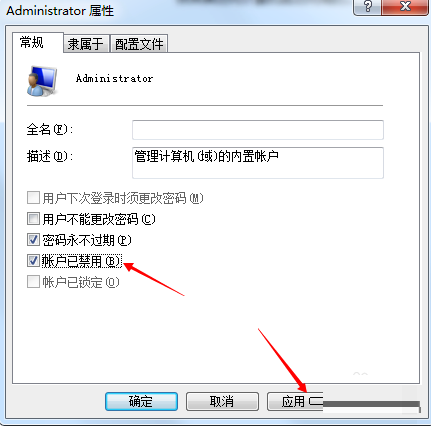431x427 pixels.
Task: Click the help question mark button
Action: pyautogui.click(x=367, y=7)
